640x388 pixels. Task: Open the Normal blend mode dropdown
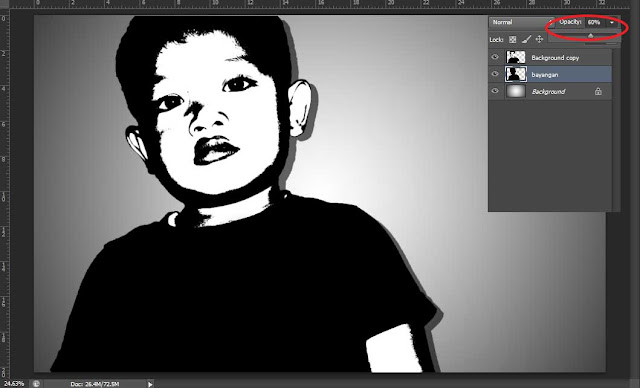point(521,22)
